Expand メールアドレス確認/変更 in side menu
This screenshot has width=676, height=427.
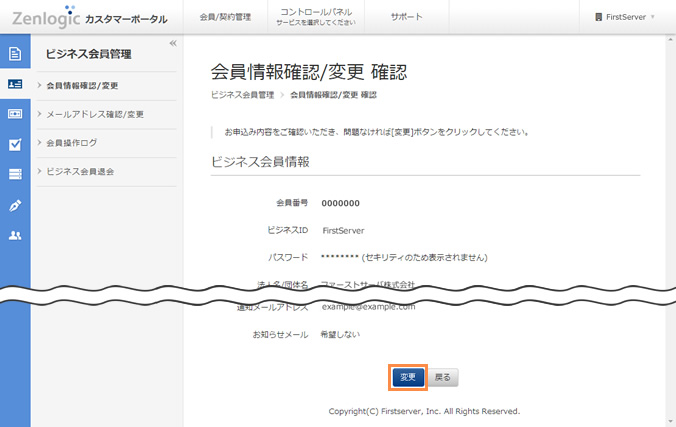[x=95, y=114]
